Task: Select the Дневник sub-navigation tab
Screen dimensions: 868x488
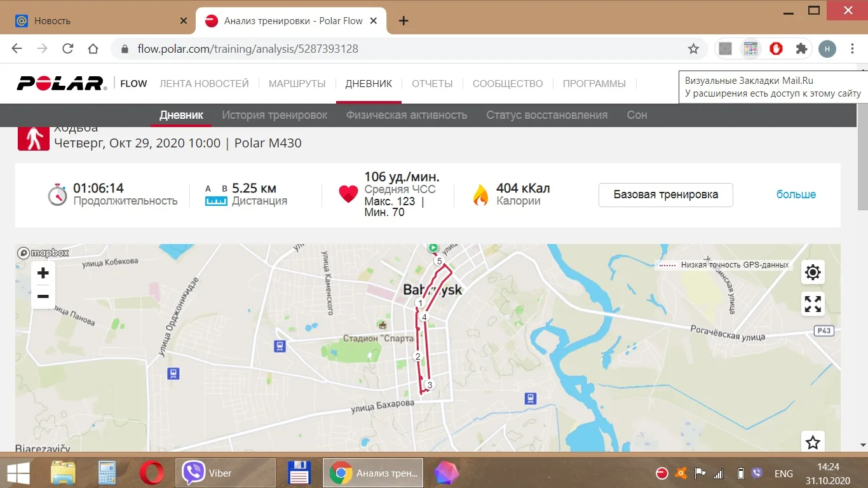Action: coord(181,115)
